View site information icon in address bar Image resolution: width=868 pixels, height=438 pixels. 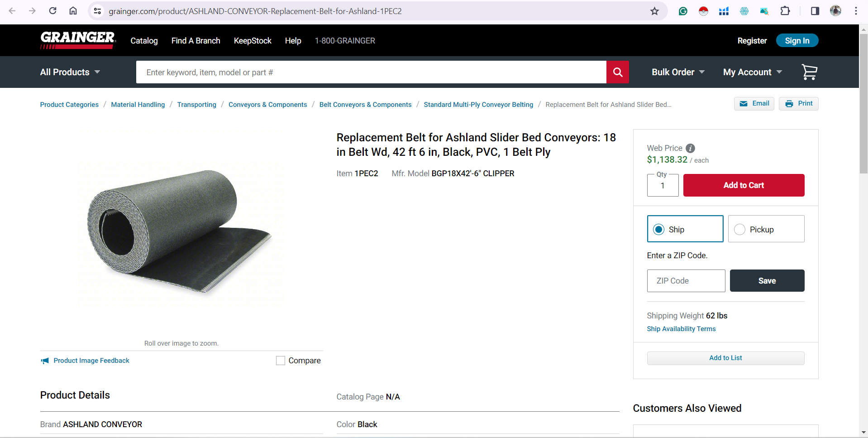97,11
